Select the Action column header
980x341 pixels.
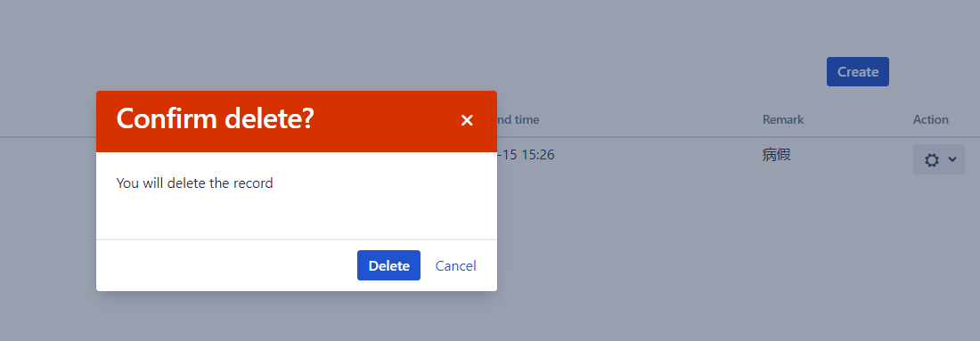pyautogui.click(x=931, y=119)
